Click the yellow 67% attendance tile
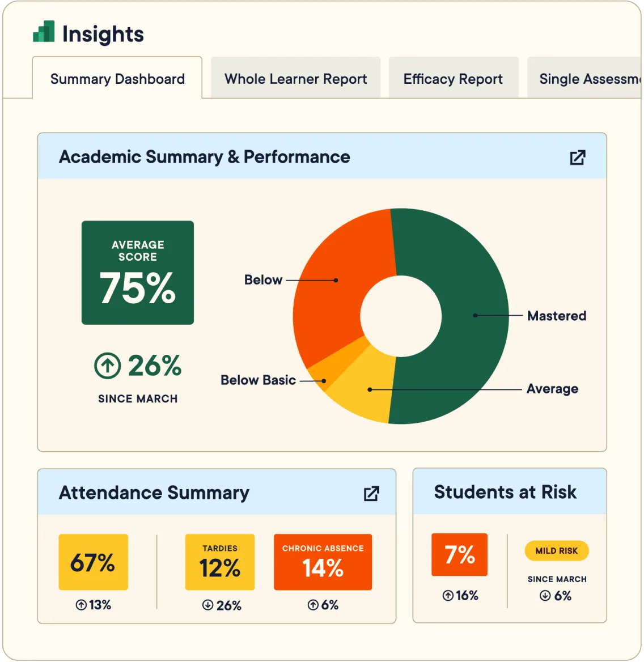This screenshot has height=662, width=644. 93,562
